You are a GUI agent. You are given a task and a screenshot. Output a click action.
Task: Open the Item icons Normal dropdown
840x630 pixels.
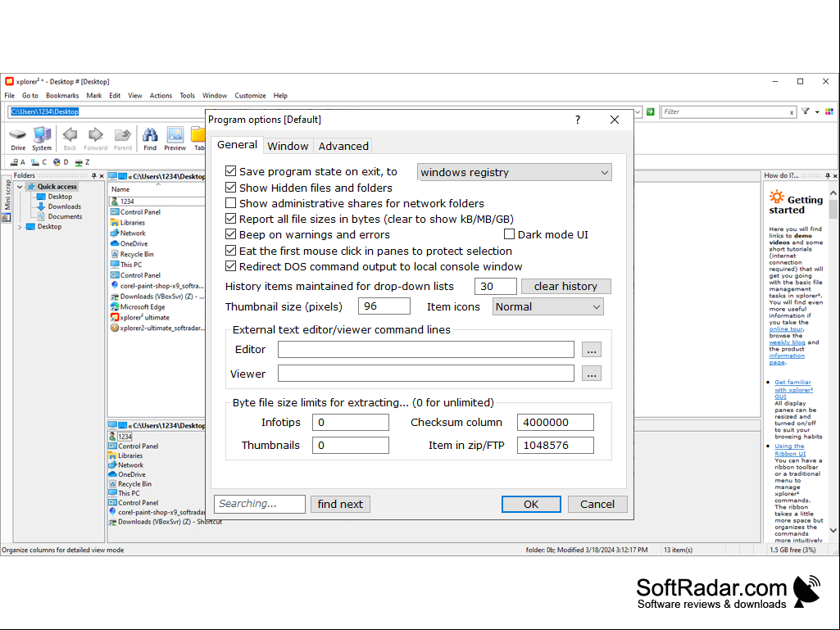(548, 307)
